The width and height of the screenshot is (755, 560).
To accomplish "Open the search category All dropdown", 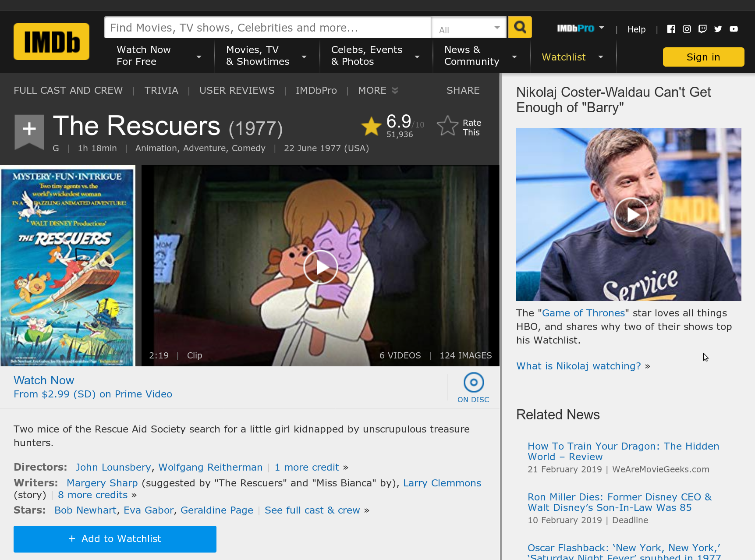I will point(469,27).
